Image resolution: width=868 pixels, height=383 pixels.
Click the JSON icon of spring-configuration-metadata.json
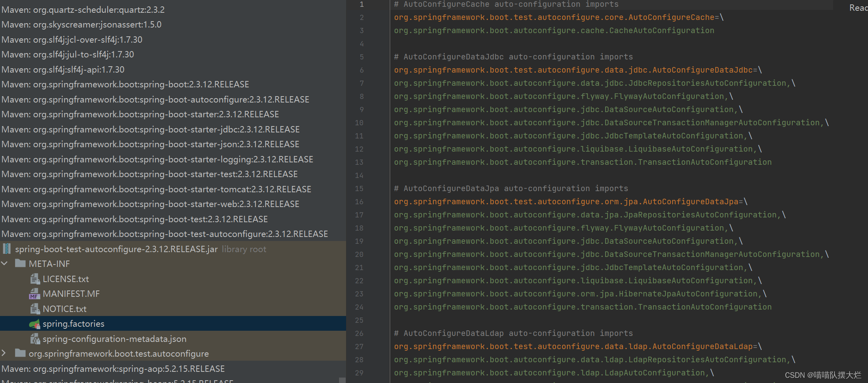click(x=35, y=339)
